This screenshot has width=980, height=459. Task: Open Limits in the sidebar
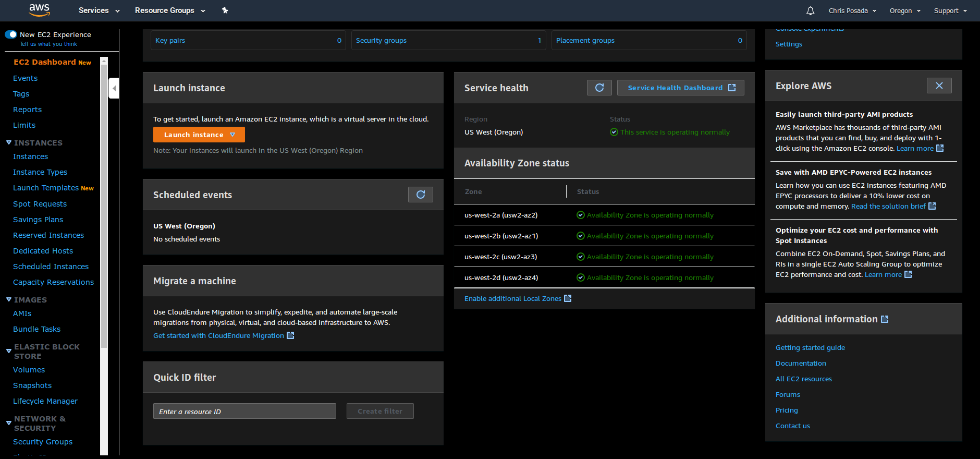pos(24,125)
